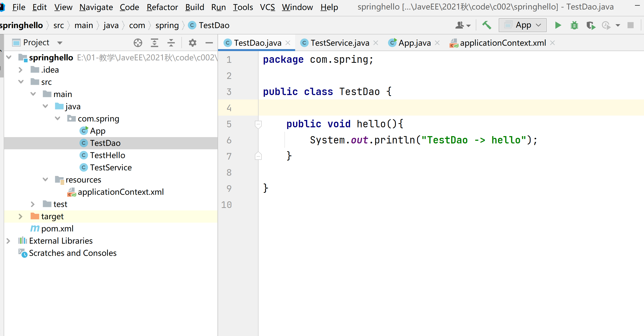The height and width of the screenshot is (336, 644).
Task: Expand the target folder
Action: pyautogui.click(x=21, y=217)
